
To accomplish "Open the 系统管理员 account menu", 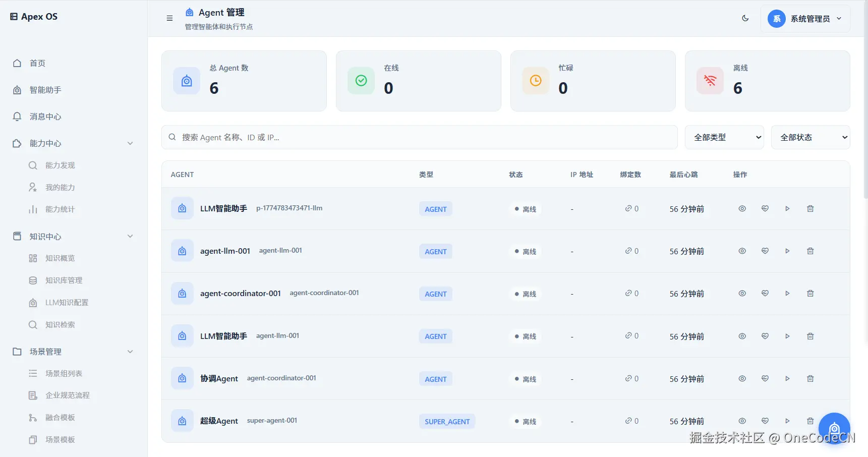I will 805,18.
